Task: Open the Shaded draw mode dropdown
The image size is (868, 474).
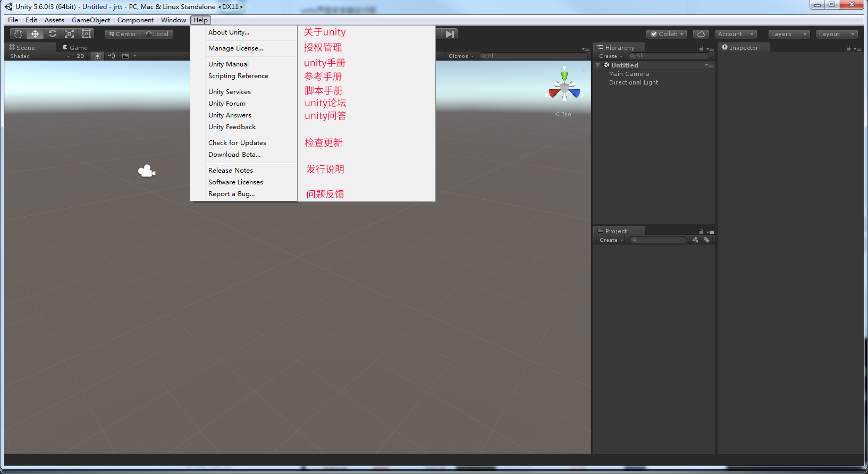Action: [39, 56]
